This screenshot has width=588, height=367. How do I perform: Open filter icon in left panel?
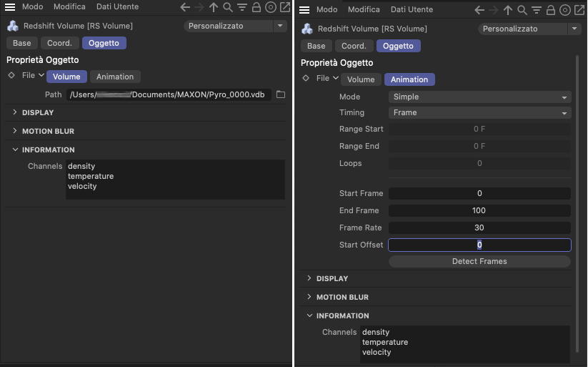pyautogui.click(x=242, y=7)
